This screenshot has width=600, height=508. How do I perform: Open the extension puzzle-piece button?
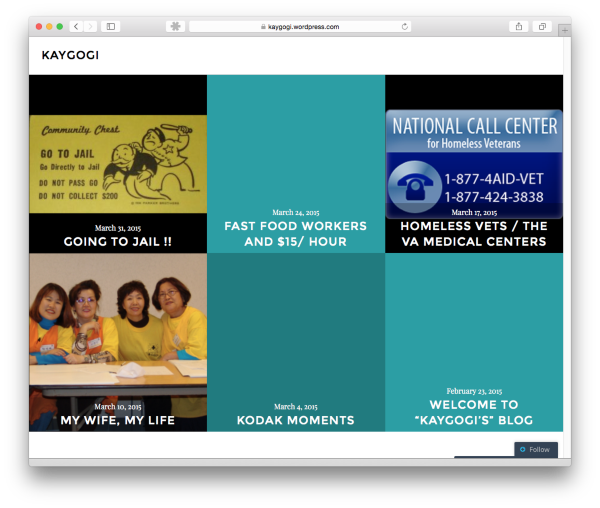point(176,26)
